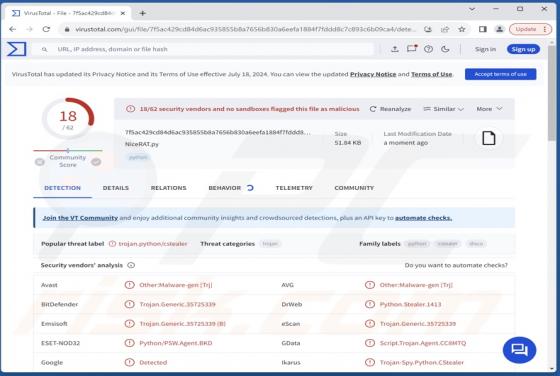Click the search magnifier icon
This screenshot has height=376, width=560.
44,49
